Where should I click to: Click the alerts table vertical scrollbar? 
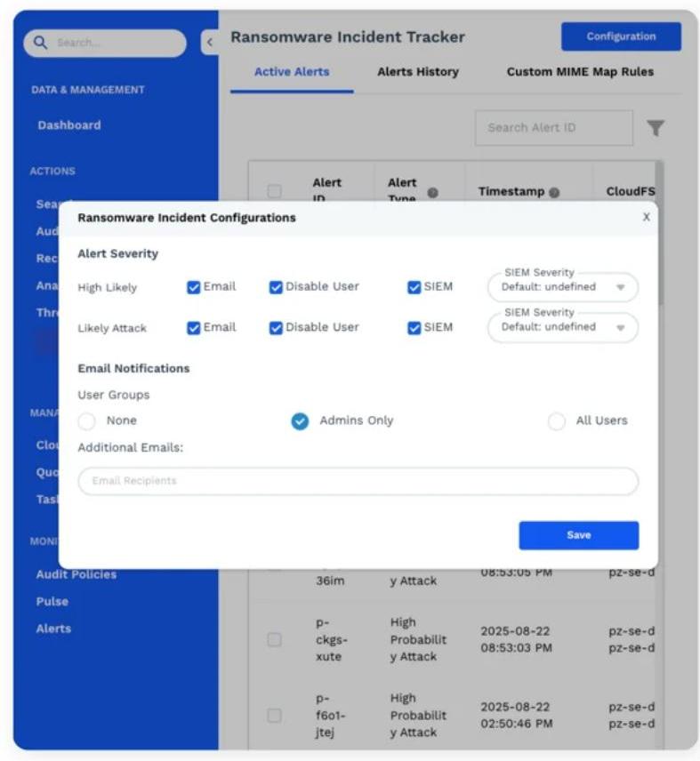(659, 233)
